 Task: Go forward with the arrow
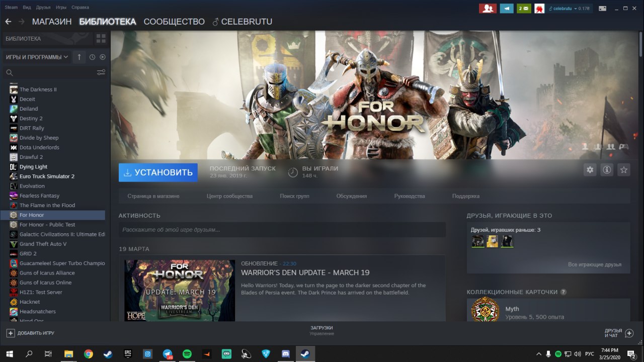[x=21, y=22]
